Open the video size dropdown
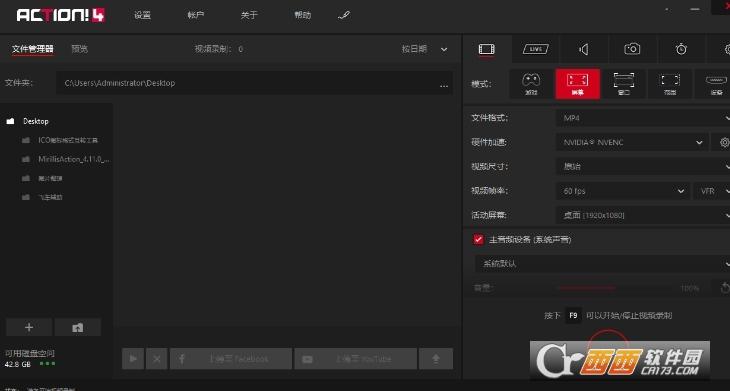 (x=643, y=166)
